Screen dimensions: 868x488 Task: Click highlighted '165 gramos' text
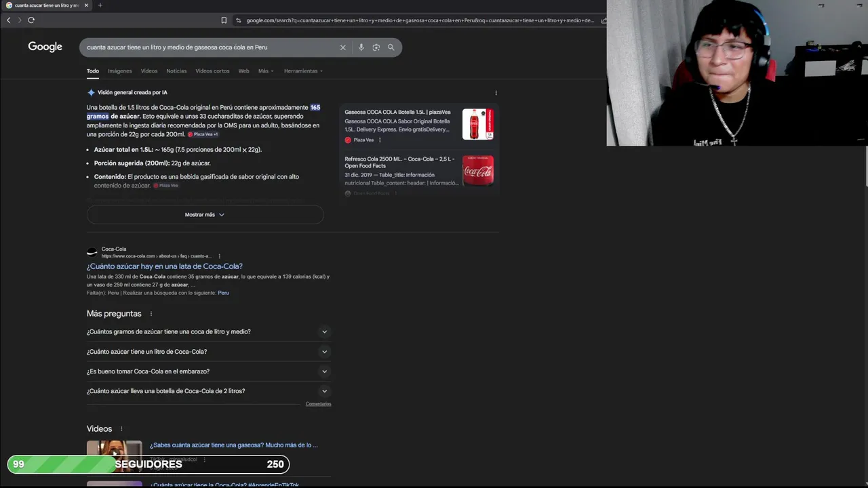pos(315,108)
